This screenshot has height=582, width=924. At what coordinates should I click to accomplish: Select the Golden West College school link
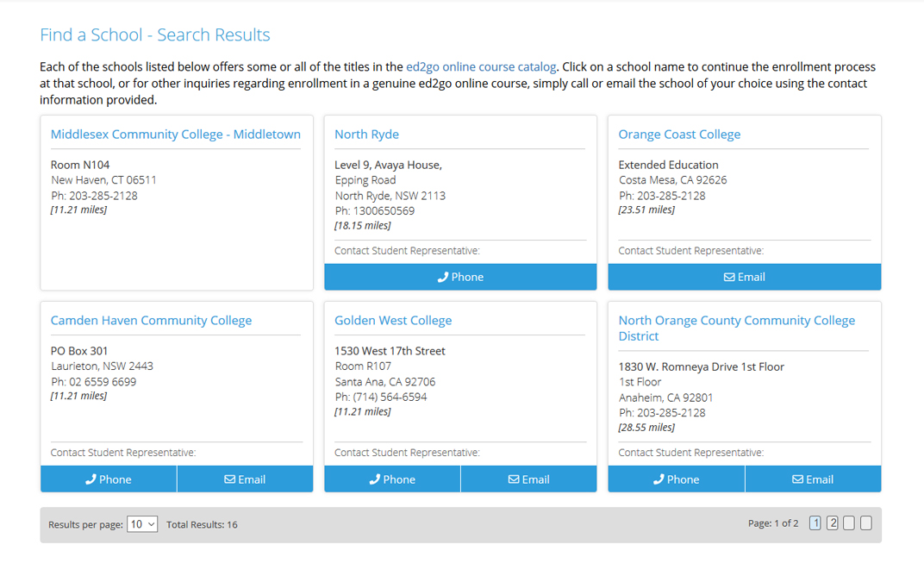393,321
